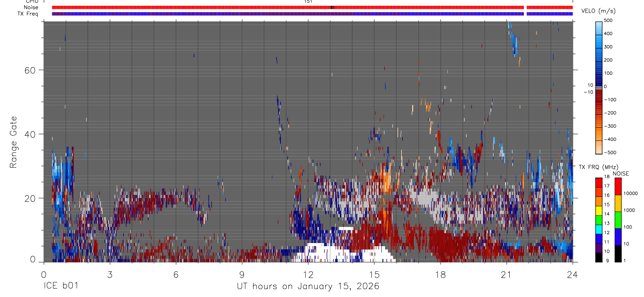Click the '6' tick on the UT hours axis

click(176, 274)
